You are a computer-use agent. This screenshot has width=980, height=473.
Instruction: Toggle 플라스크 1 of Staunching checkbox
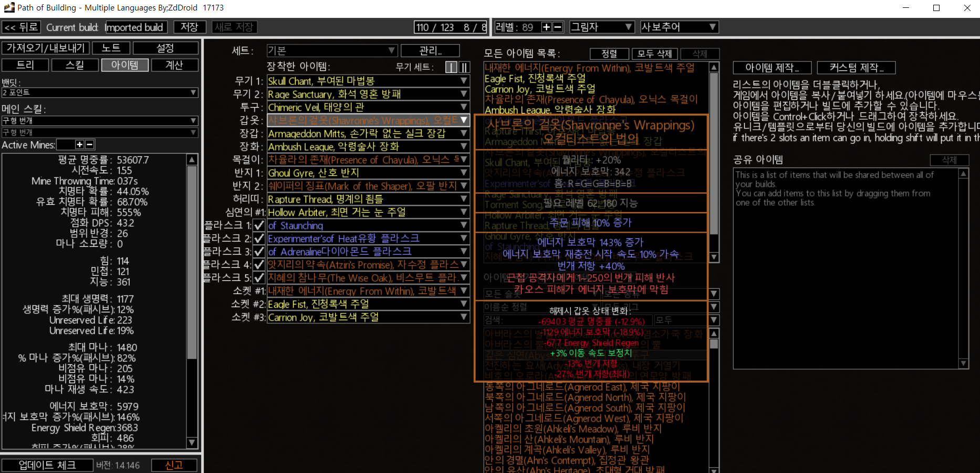click(259, 225)
